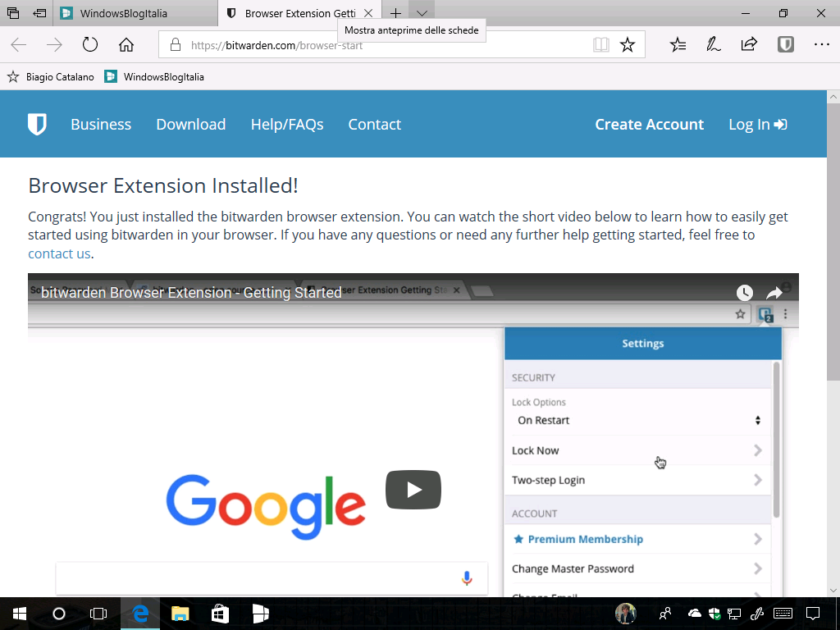The image size is (840, 630).
Task: Follow the contact us link
Action: (59, 253)
